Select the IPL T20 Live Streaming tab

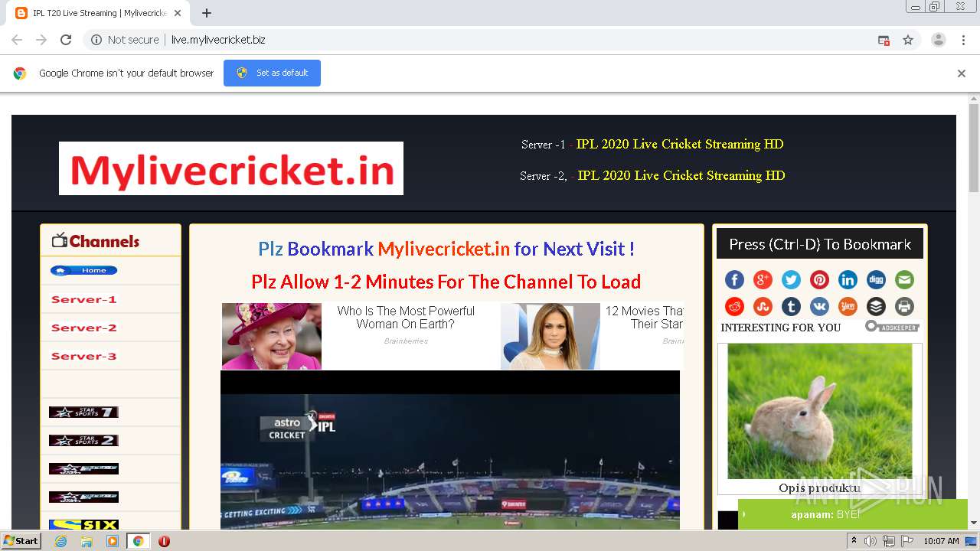click(99, 13)
